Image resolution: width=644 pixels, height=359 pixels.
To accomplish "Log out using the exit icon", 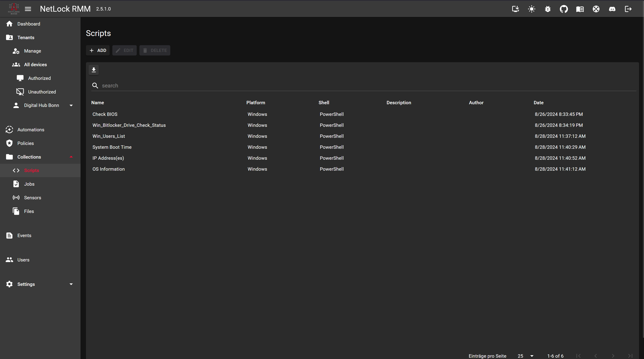I will (x=628, y=9).
